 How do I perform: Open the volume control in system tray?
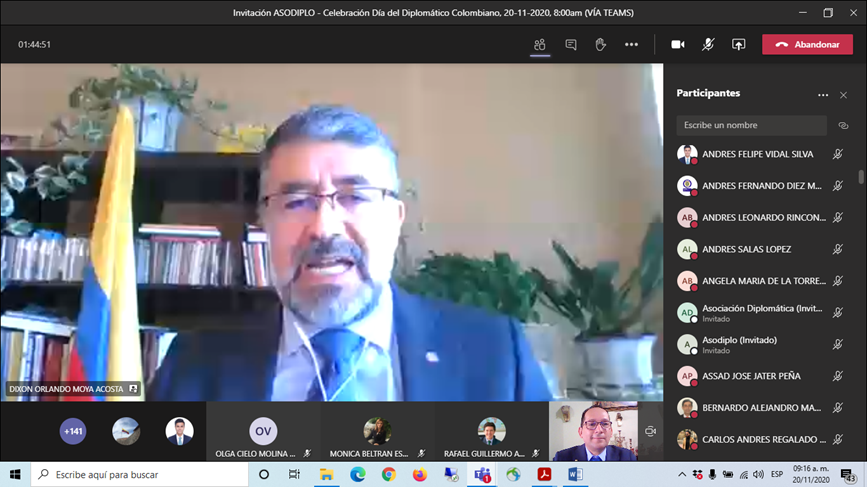(x=758, y=475)
